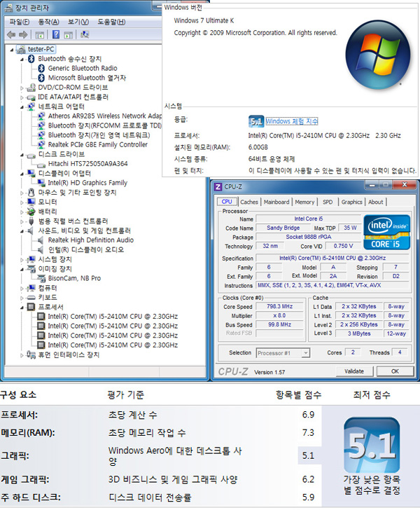Screen dimensions: 420x510
Task: Click the Back arrow in Device Manager toolbar
Action: (11, 34)
